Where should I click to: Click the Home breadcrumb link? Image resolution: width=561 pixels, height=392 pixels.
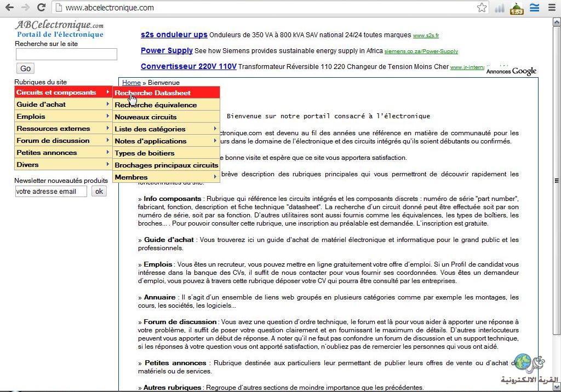pos(131,83)
